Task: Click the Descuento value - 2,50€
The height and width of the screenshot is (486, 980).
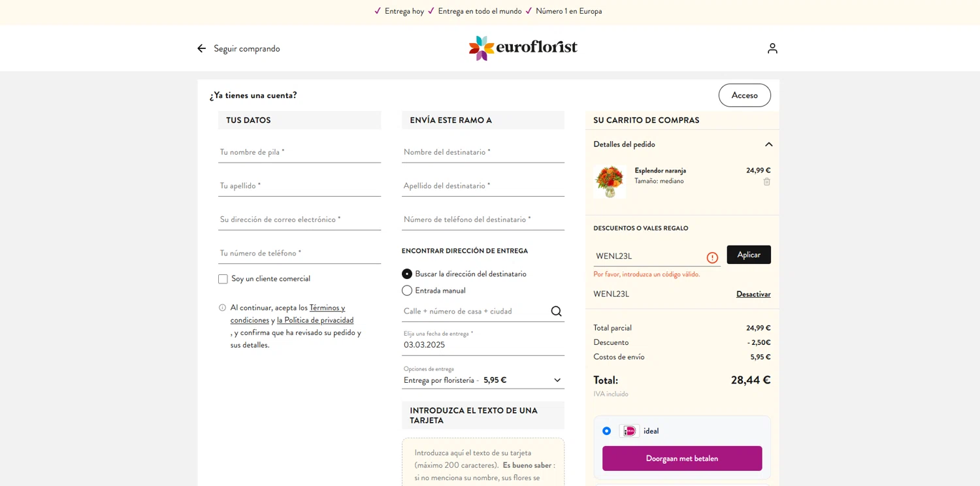Action: [759, 342]
